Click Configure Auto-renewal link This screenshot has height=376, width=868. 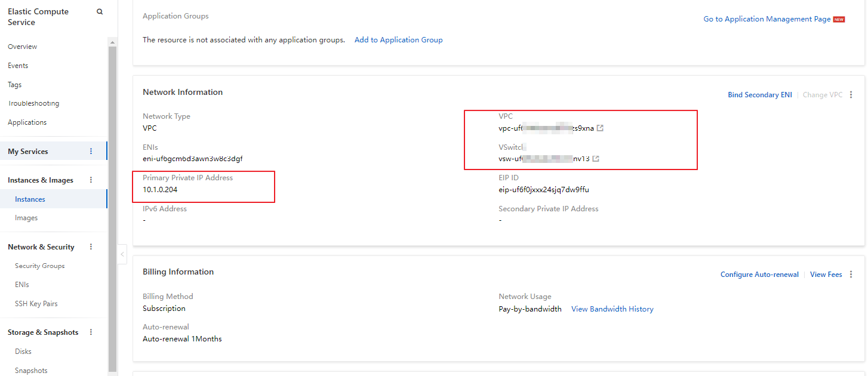pyautogui.click(x=759, y=275)
